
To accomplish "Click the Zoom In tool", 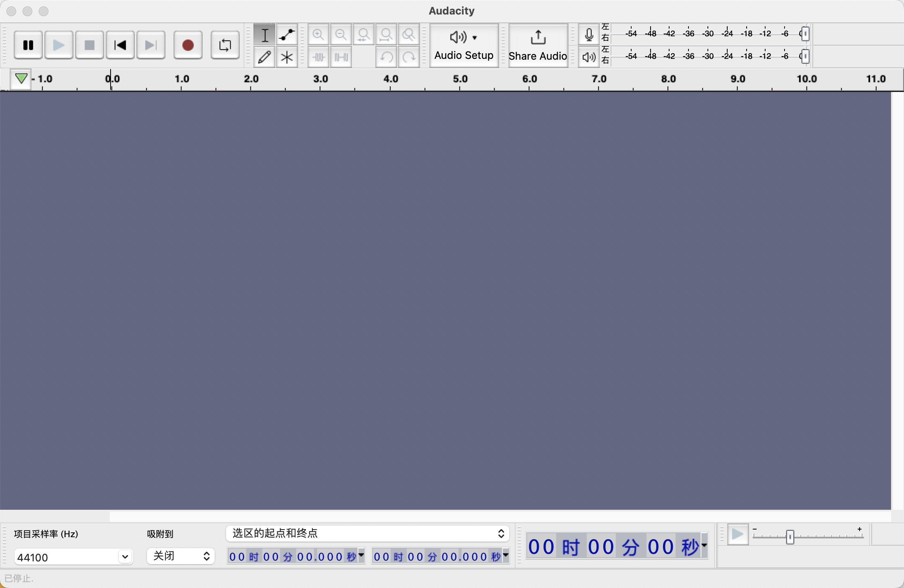I will coord(318,35).
